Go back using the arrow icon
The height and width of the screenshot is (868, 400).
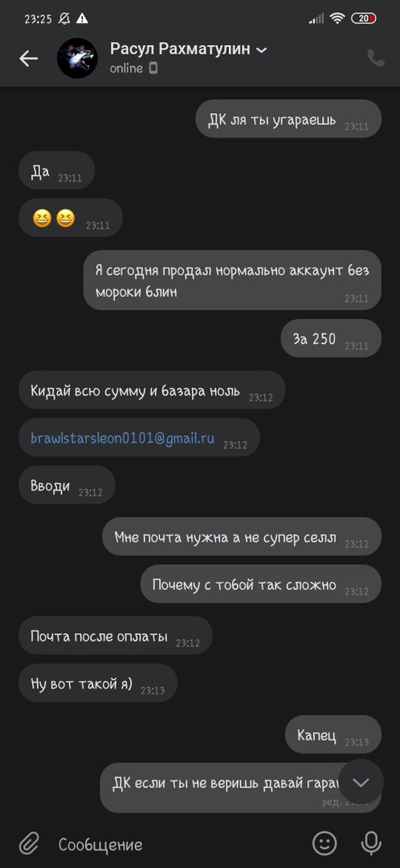coord(28,58)
